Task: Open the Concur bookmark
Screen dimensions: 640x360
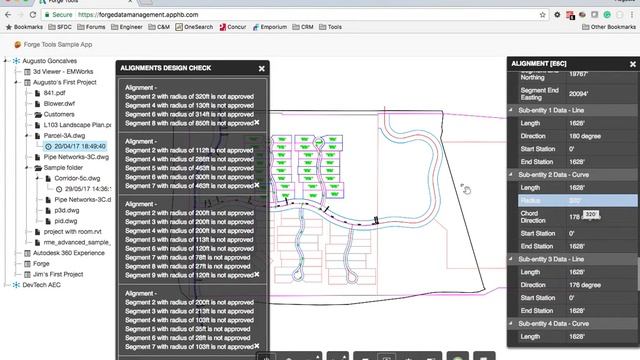Action: tap(233, 27)
